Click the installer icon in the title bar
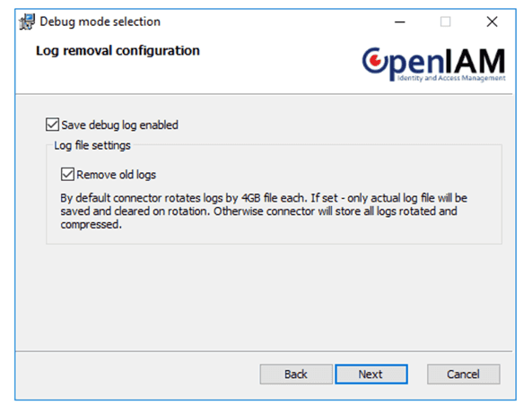Screen dimensions: 532x414 point(27,22)
